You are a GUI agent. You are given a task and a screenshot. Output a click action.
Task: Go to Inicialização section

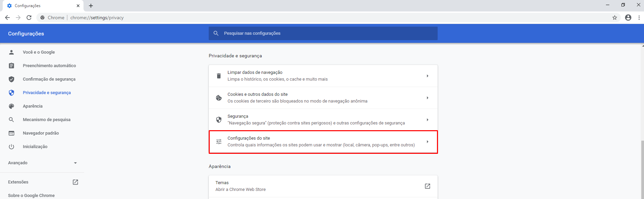click(35, 147)
